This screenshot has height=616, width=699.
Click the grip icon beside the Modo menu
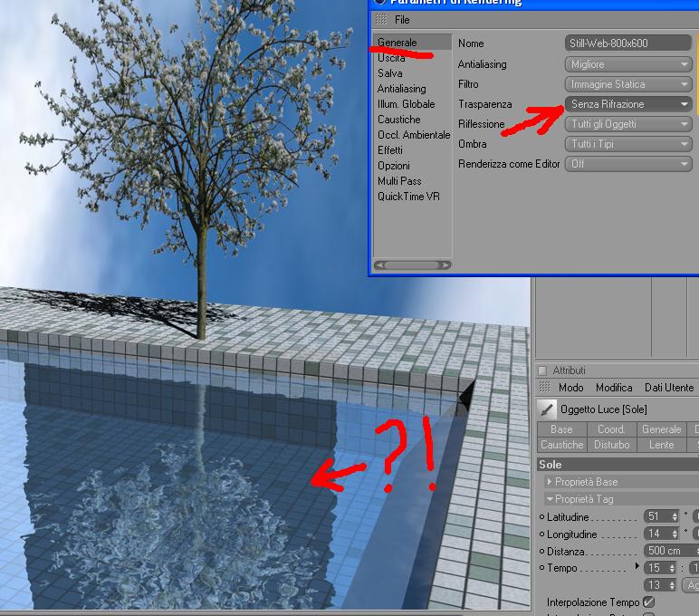coord(545,387)
